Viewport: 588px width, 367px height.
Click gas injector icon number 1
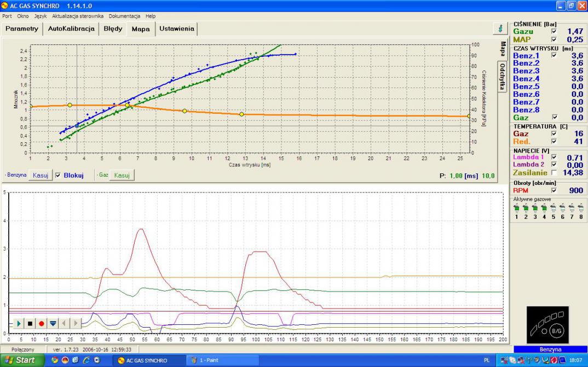point(516,208)
